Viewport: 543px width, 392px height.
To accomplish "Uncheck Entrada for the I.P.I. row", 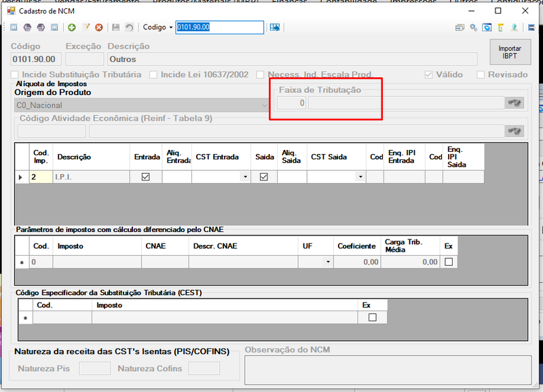I will tap(146, 177).
